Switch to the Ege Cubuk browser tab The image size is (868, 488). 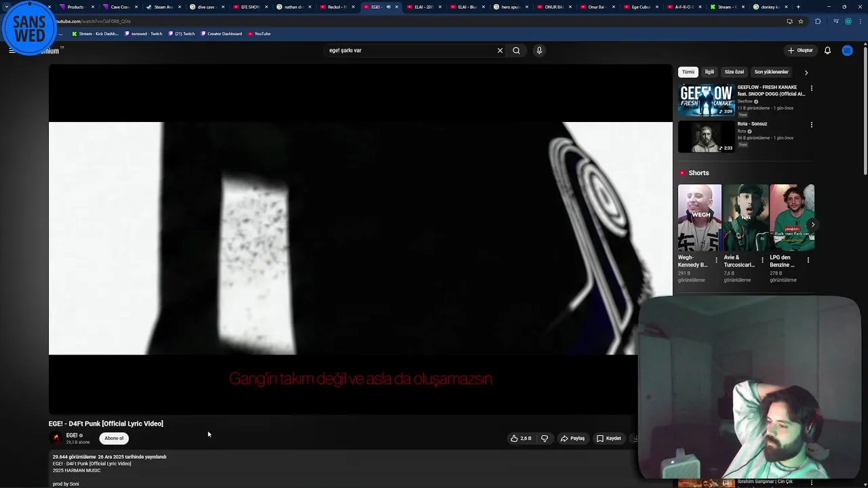point(637,7)
